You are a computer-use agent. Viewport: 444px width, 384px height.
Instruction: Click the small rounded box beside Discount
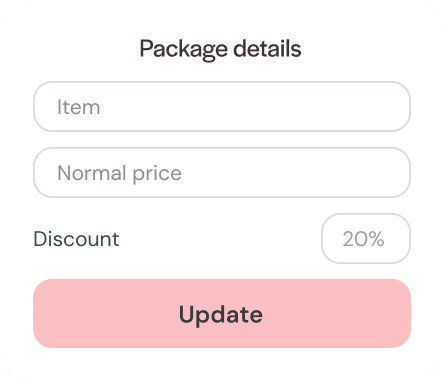coord(366,239)
